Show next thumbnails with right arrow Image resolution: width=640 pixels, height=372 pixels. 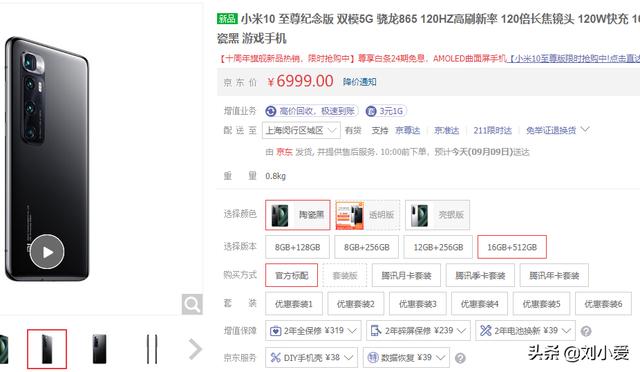195,349
